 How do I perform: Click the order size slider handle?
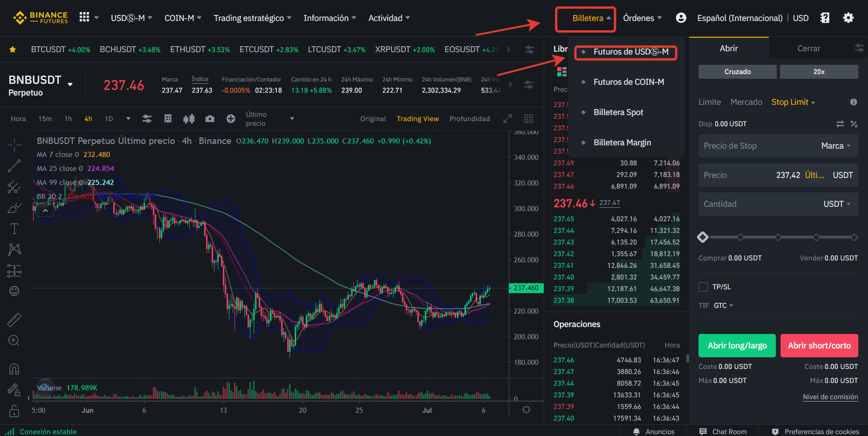pyautogui.click(x=703, y=237)
